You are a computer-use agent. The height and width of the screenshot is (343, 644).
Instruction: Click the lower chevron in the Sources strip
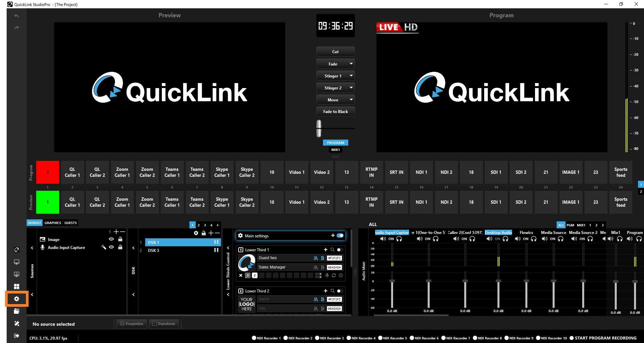point(32,294)
